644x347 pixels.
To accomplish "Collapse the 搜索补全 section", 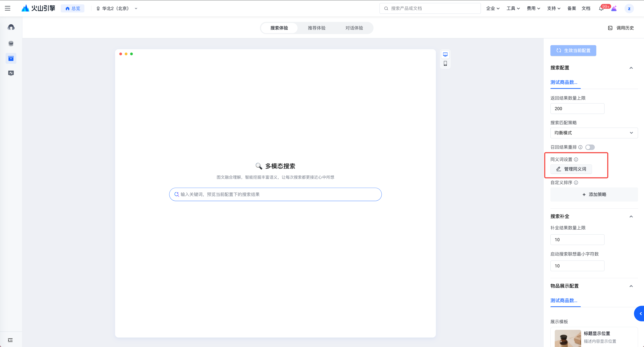I will (631, 216).
